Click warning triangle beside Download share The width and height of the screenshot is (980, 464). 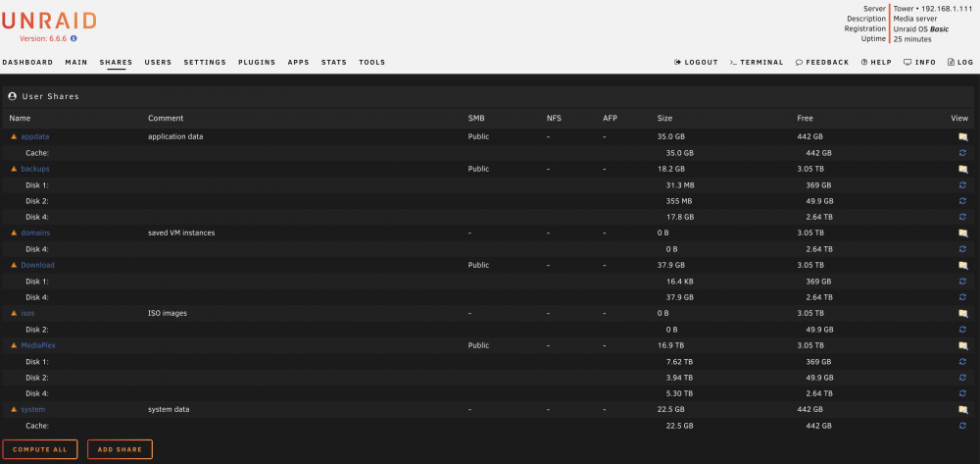click(x=15, y=265)
